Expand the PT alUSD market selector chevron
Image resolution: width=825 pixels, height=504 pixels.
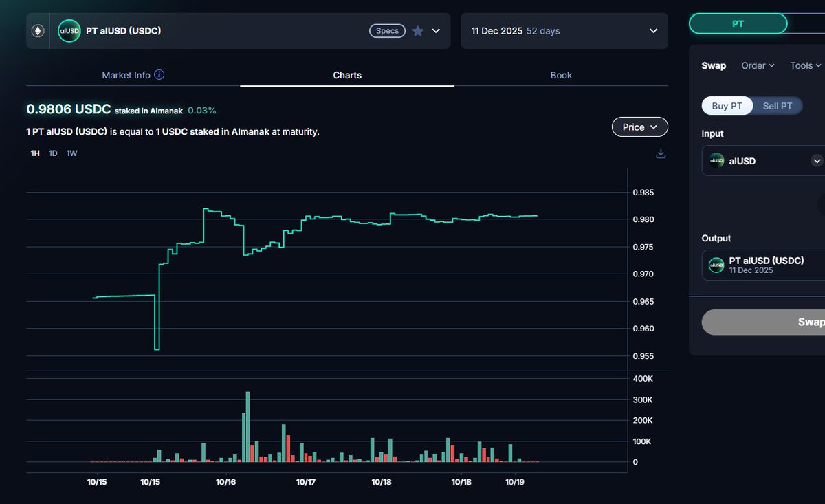[436, 31]
